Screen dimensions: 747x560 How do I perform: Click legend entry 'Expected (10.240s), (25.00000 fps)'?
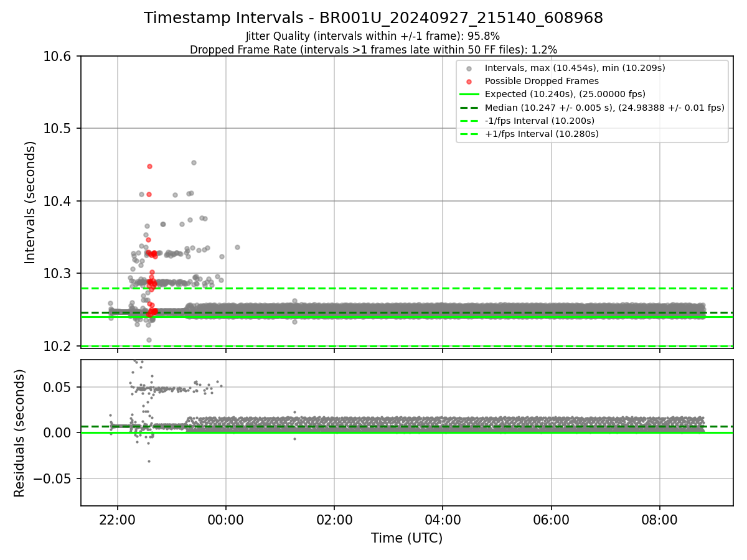point(565,94)
